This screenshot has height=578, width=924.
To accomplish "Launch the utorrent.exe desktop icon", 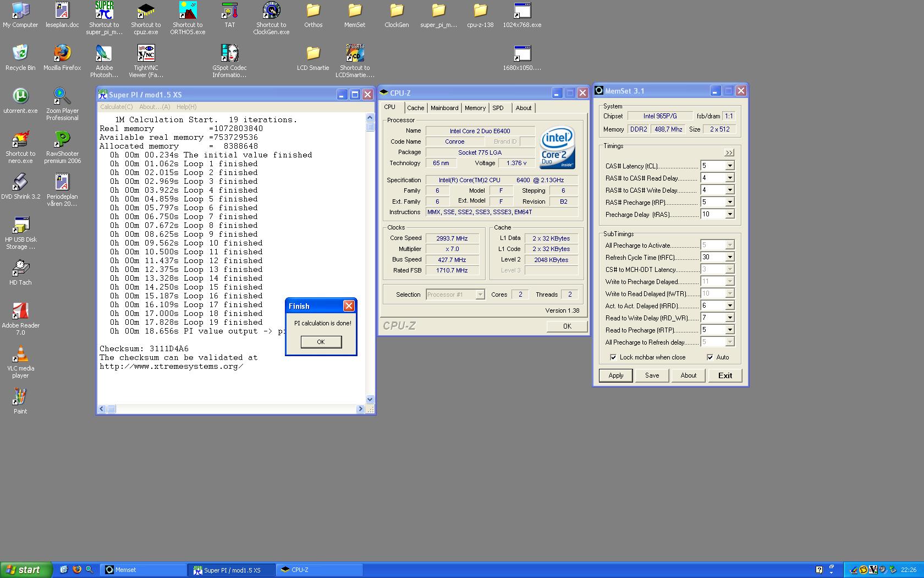I will tap(20, 101).
